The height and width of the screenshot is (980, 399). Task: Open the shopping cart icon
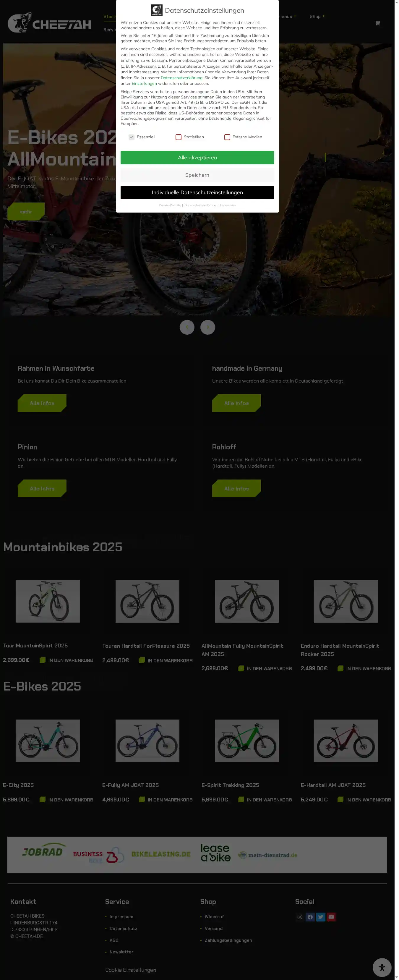click(x=377, y=23)
